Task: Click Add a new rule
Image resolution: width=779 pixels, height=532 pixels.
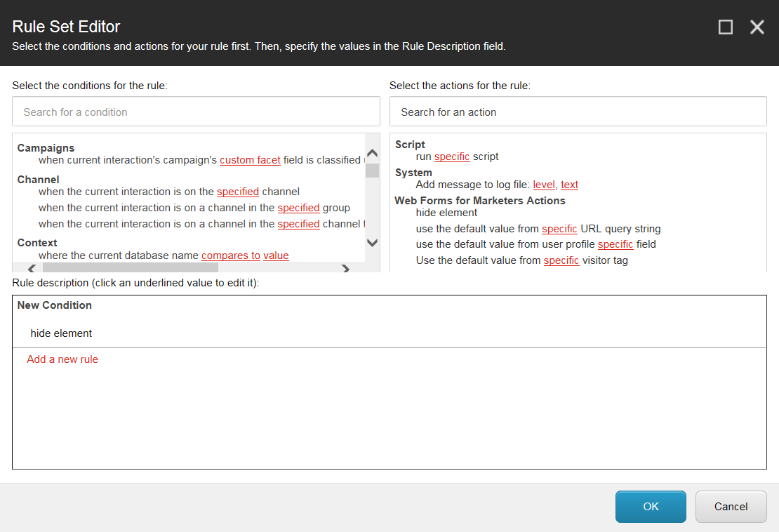Action: (x=62, y=359)
